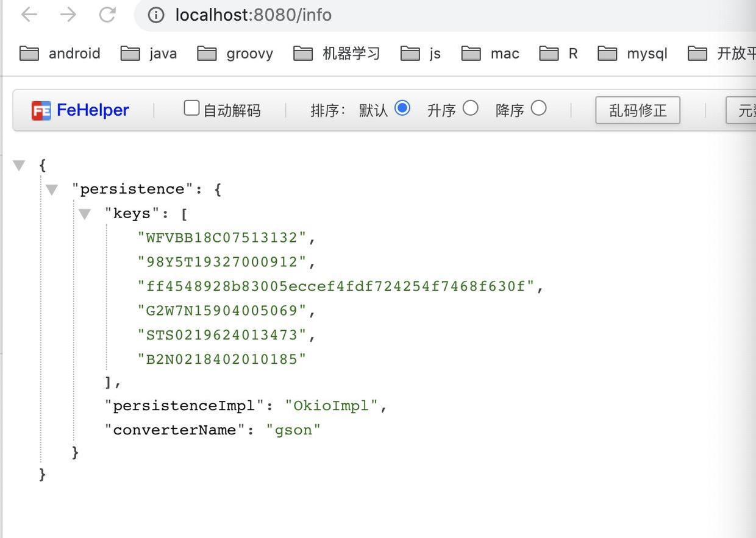Screen dimensions: 756x538
Task: Open the java bookmarks folder
Action: [149, 54]
